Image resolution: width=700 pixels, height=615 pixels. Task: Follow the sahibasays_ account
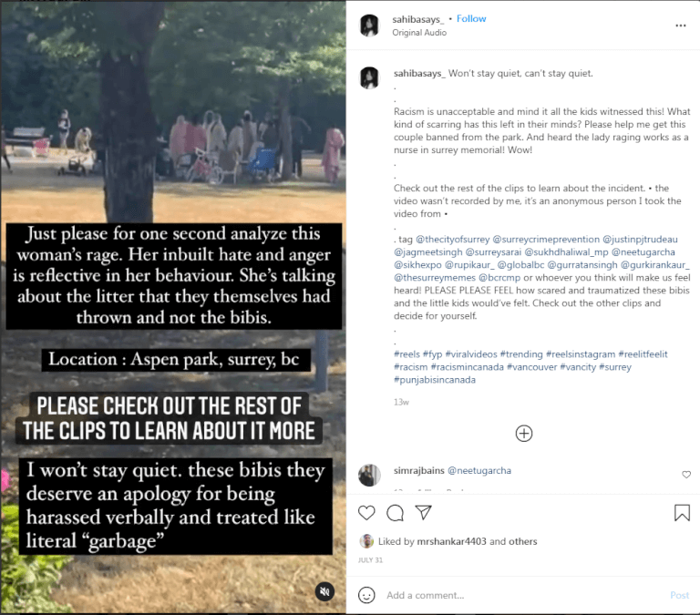point(471,19)
